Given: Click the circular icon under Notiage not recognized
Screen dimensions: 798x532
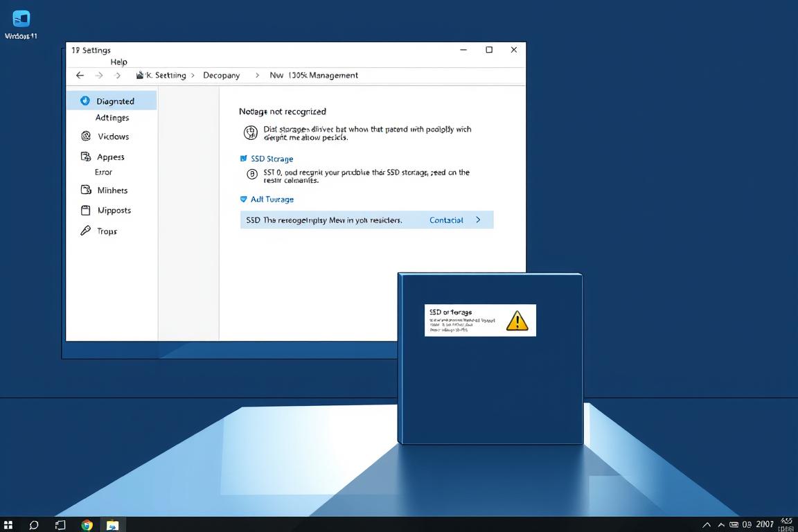Looking at the screenshot, I should (251, 133).
